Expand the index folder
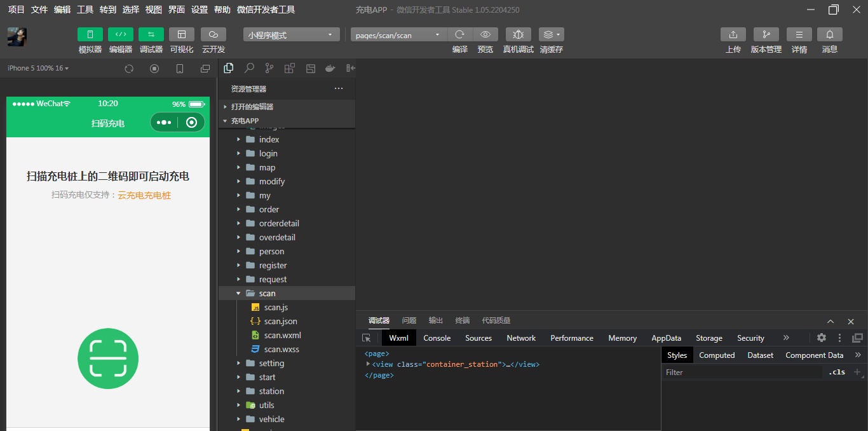Viewport: 868px width, 431px height. coord(287,139)
